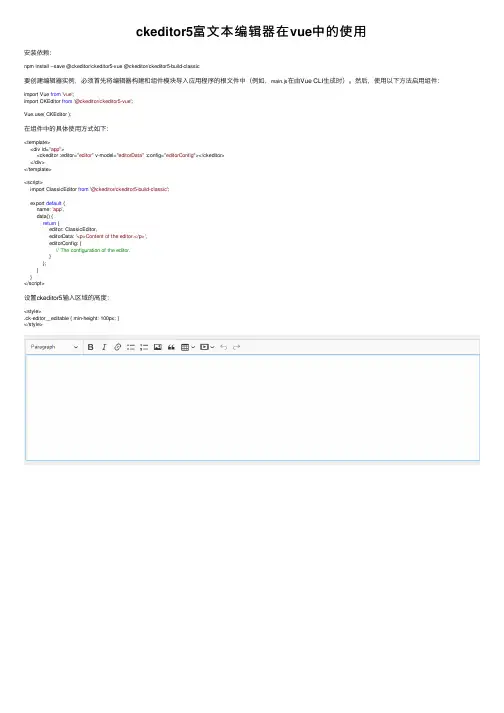Click the 'editorData:' code line
Screen dimensions: 504x713
click(x=98, y=236)
